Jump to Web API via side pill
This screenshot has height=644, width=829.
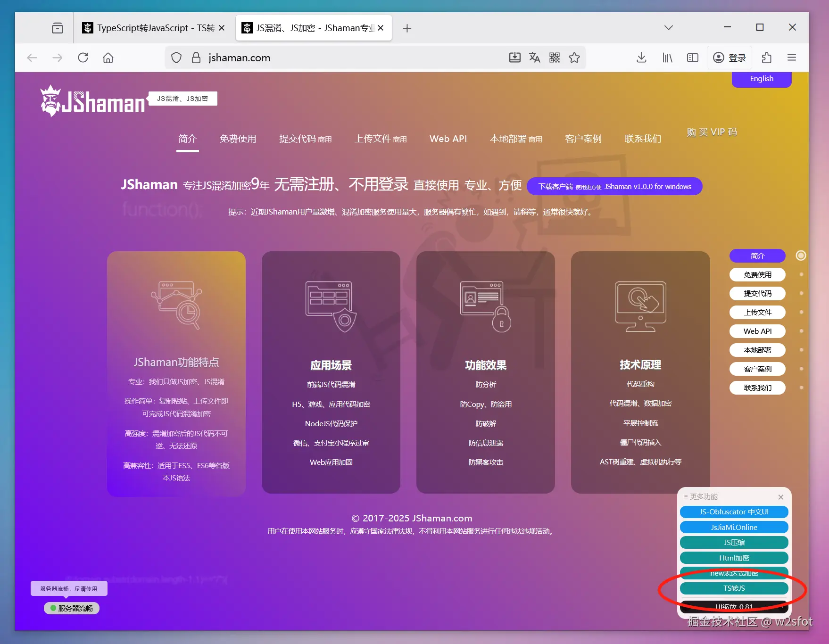coord(757,331)
